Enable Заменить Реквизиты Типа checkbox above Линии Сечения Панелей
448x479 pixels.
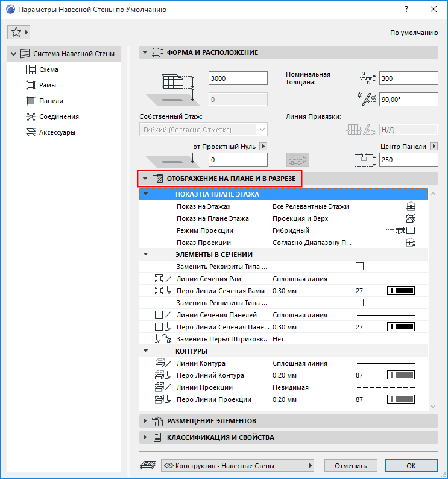[x=359, y=303]
